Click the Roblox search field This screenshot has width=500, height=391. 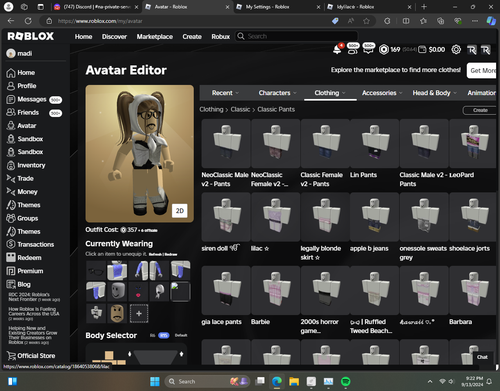tap(297, 36)
